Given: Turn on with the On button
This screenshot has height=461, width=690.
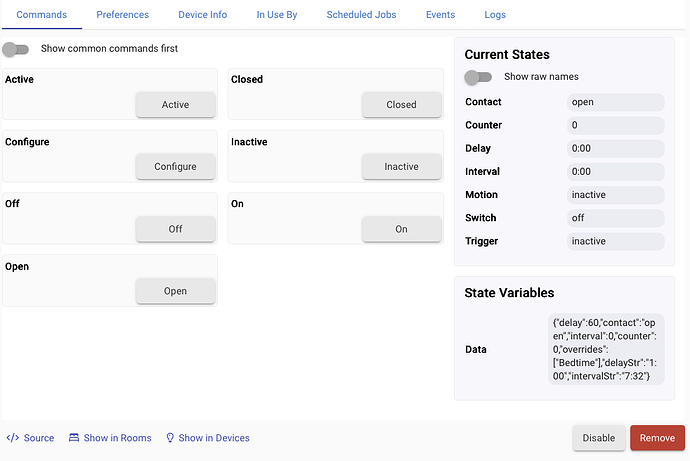Looking at the screenshot, I should click(401, 229).
